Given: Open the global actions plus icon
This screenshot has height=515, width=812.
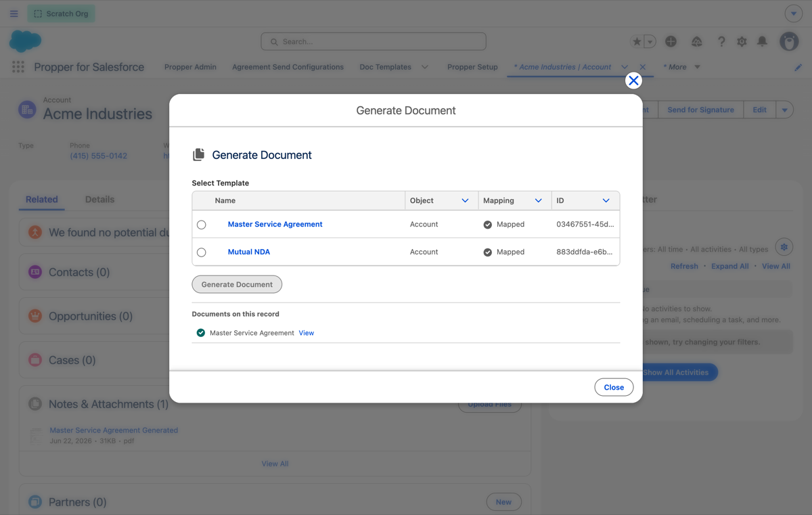Looking at the screenshot, I should coord(671,41).
